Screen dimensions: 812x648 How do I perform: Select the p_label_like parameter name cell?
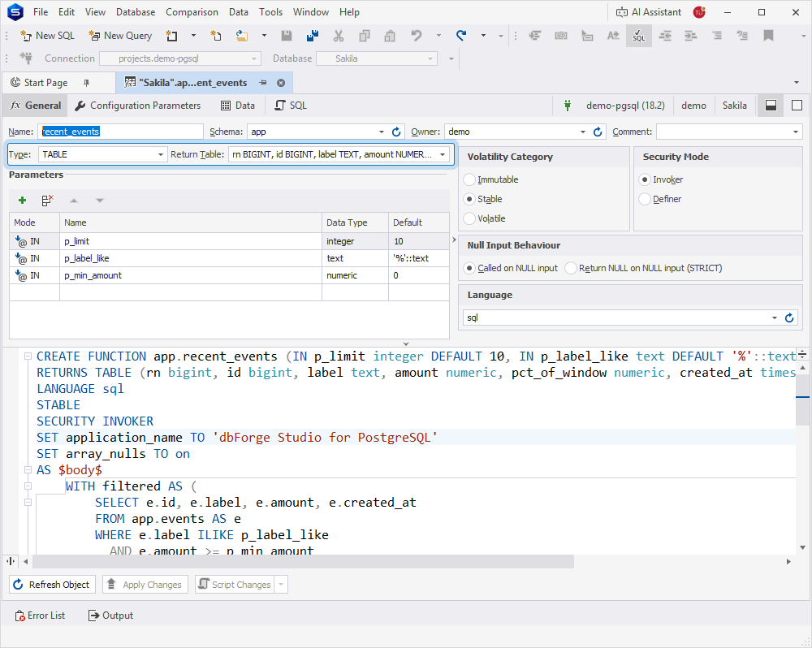pyautogui.click(x=191, y=258)
